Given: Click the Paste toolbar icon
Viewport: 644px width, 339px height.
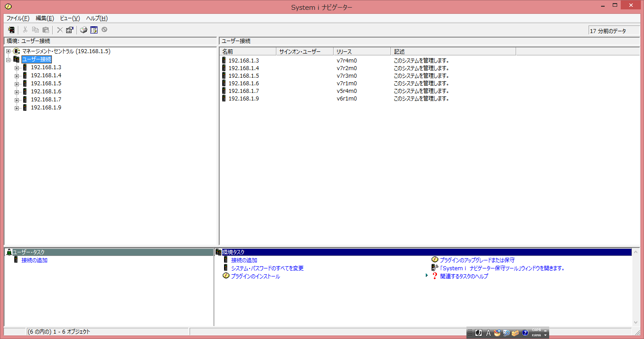Looking at the screenshot, I should pos(46,30).
